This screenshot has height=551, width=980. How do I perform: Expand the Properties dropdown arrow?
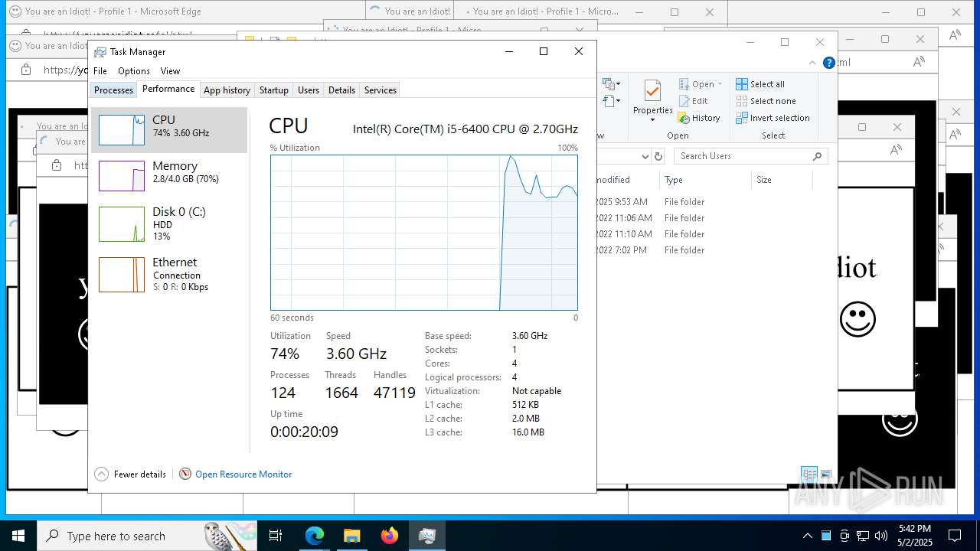click(x=652, y=119)
